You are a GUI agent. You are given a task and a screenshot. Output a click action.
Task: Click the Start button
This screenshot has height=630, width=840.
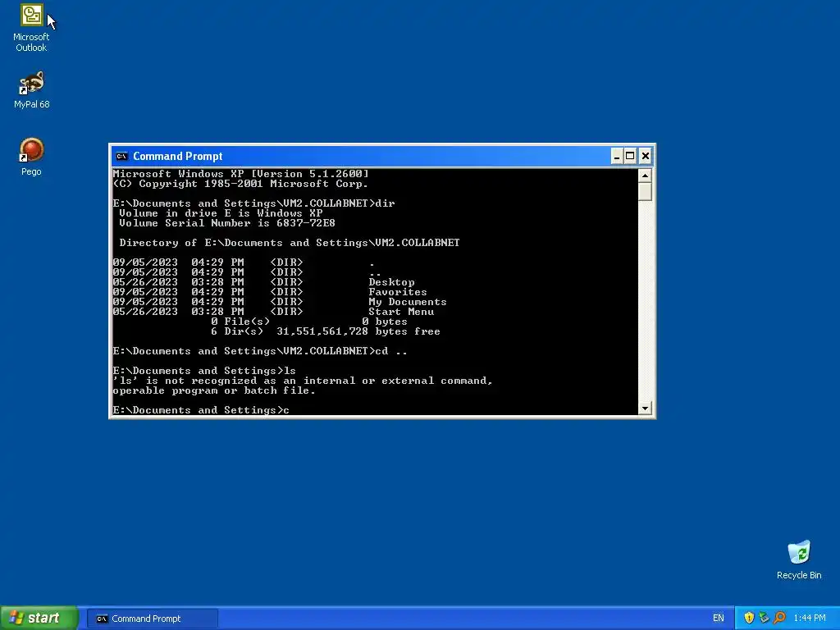[x=39, y=619]
